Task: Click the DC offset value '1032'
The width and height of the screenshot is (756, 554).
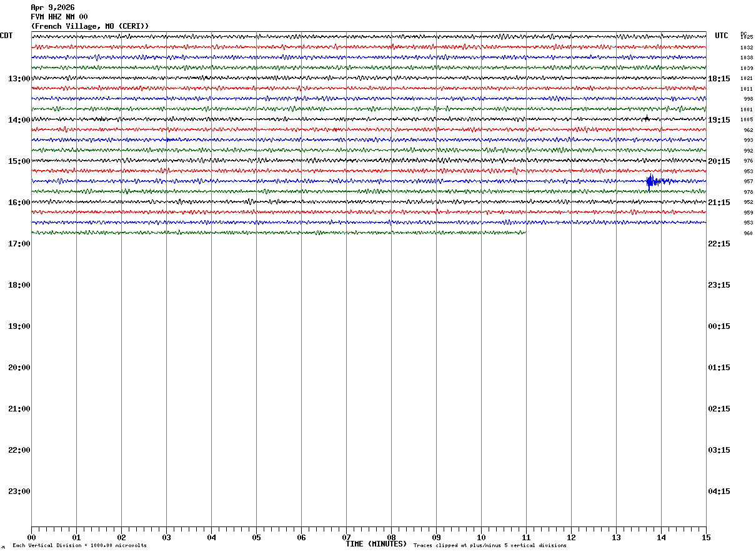Action: click(x=747, y=48)
